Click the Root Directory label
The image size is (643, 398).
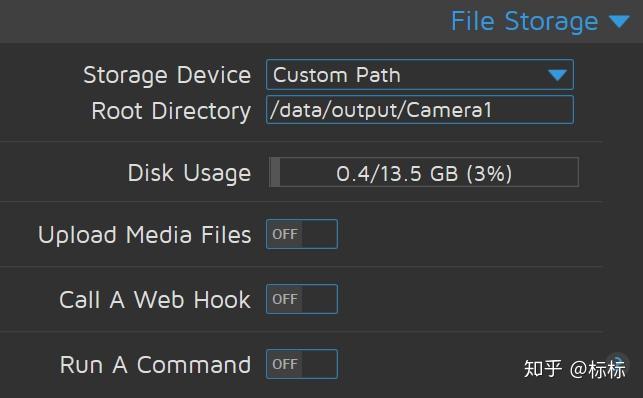[171, 111]
